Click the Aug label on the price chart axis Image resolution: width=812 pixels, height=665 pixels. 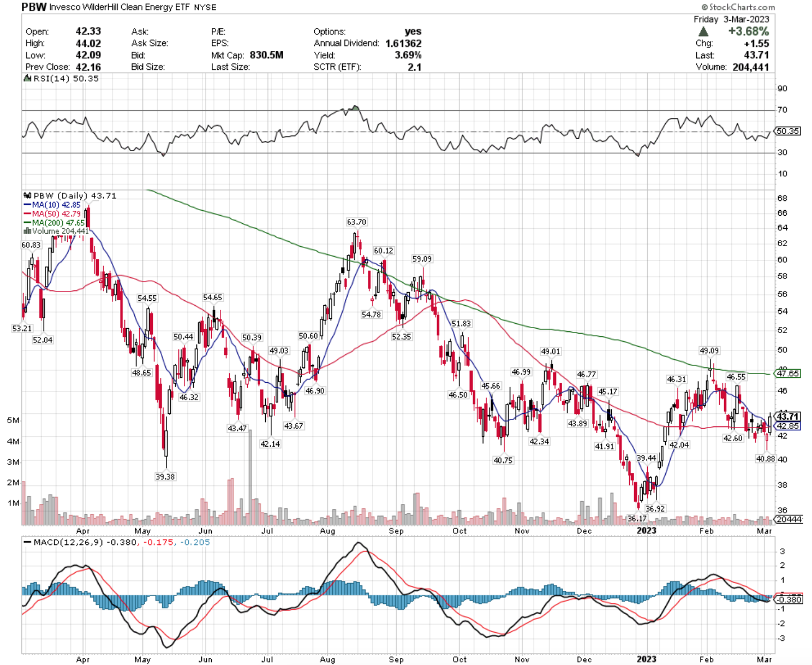[327, 531]
